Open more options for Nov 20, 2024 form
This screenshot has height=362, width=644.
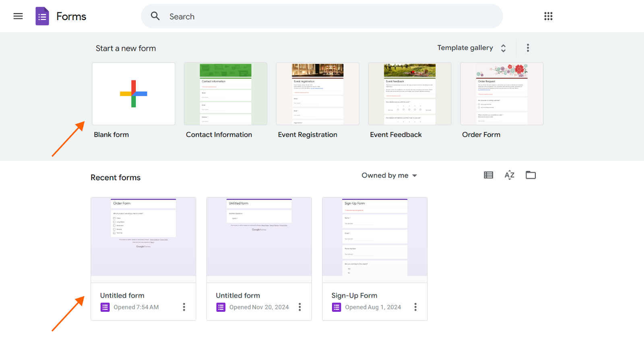click(299, 307)
